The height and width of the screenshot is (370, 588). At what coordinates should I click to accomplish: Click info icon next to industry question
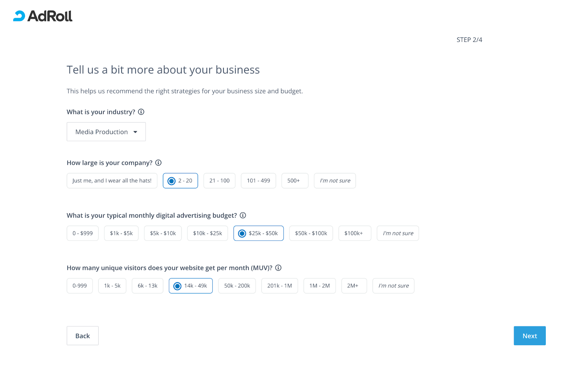pos(141,112)
